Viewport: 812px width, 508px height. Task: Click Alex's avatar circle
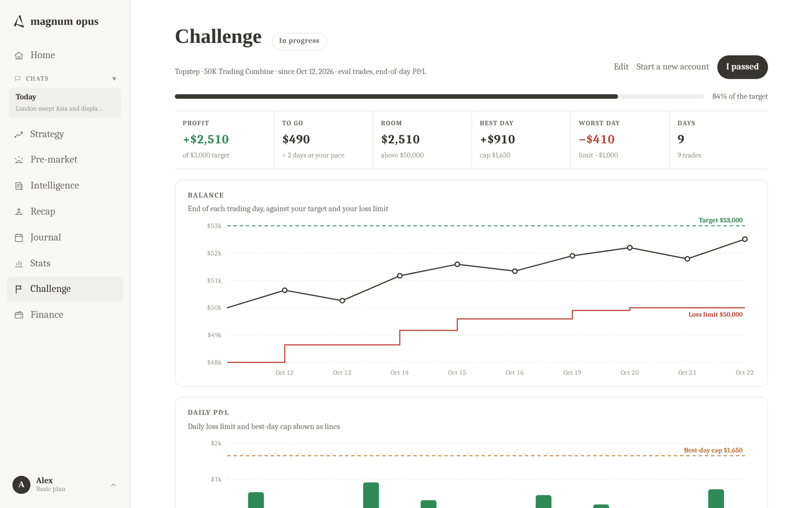pyautogui.click(x=21, y=484)
